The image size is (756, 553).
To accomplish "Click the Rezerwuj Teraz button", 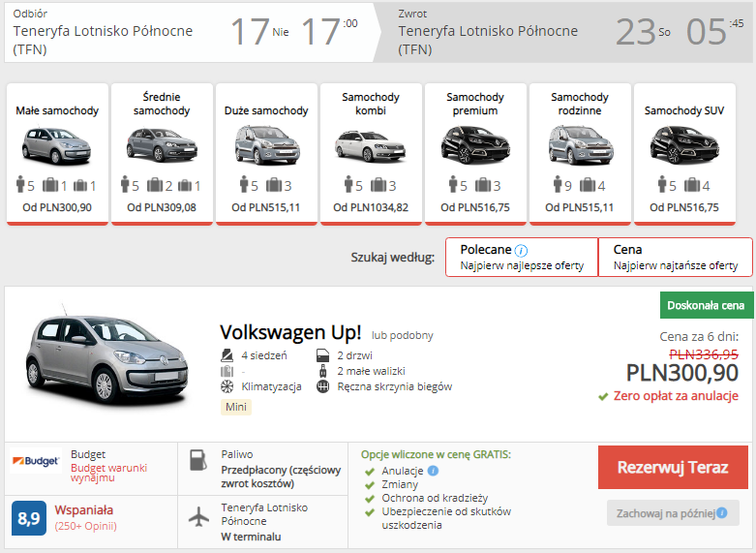I will point(673,467).
